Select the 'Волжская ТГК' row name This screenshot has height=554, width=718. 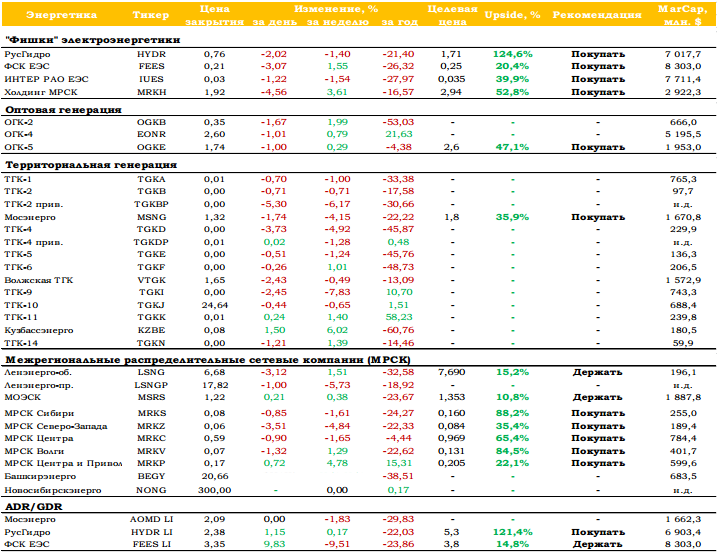(38, 280)
